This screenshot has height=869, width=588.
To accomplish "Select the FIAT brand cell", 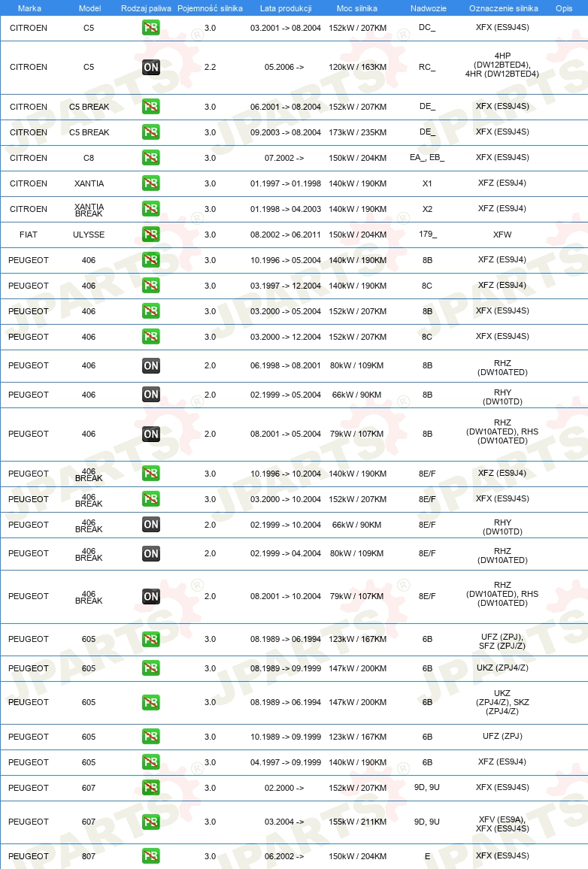I will [x=29, y=235].
